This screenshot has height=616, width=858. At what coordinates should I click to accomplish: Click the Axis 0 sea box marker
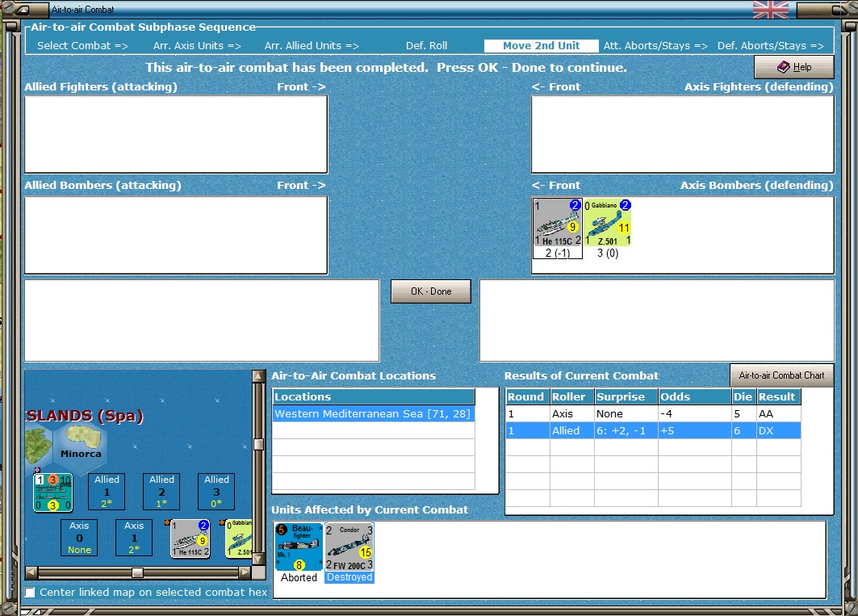point(79,537)
